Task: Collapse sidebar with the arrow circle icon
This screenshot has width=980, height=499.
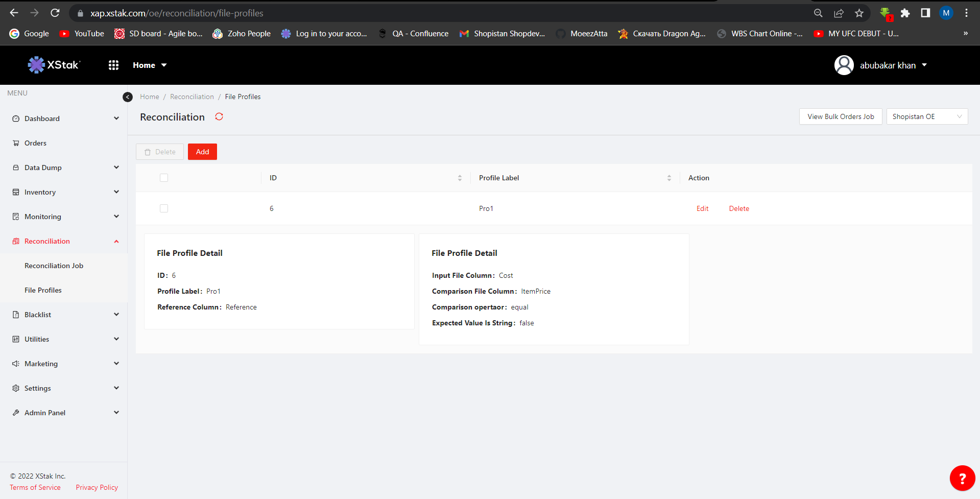Action: click(128, 97)
